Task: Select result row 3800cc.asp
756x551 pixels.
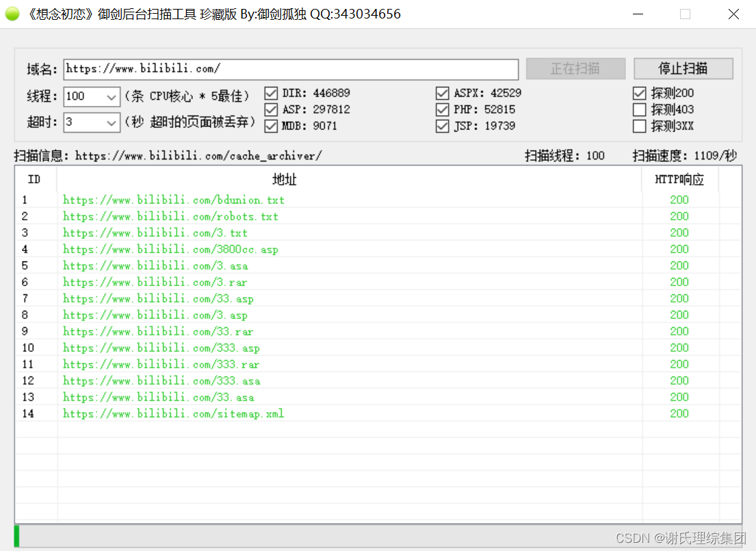Action: pyautogui.click(x=378, y=249)
